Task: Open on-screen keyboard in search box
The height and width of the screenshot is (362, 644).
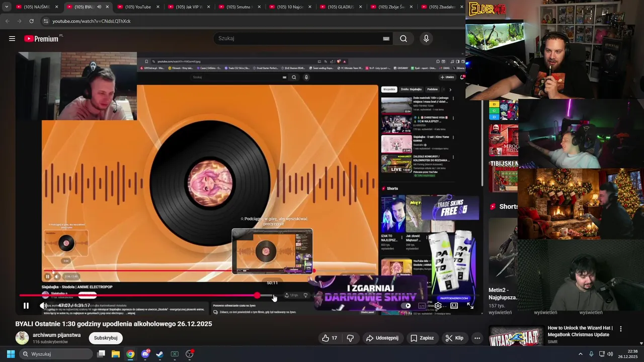Action: click(386, 38)
